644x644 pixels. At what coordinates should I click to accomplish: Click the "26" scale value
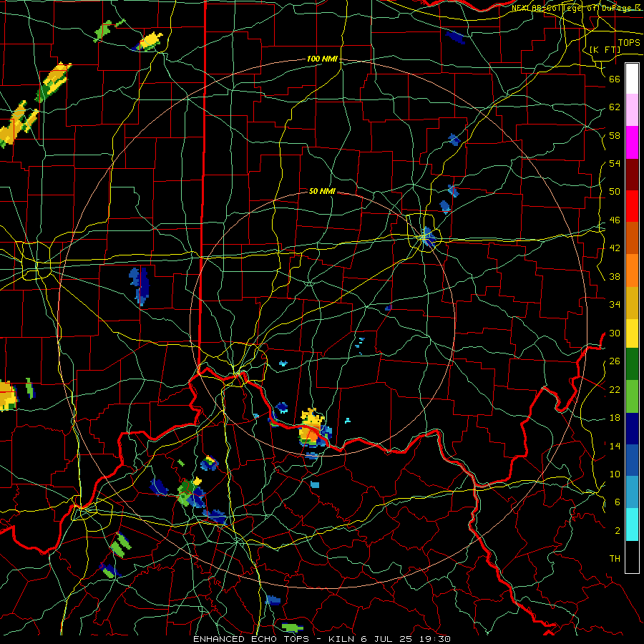615,361
